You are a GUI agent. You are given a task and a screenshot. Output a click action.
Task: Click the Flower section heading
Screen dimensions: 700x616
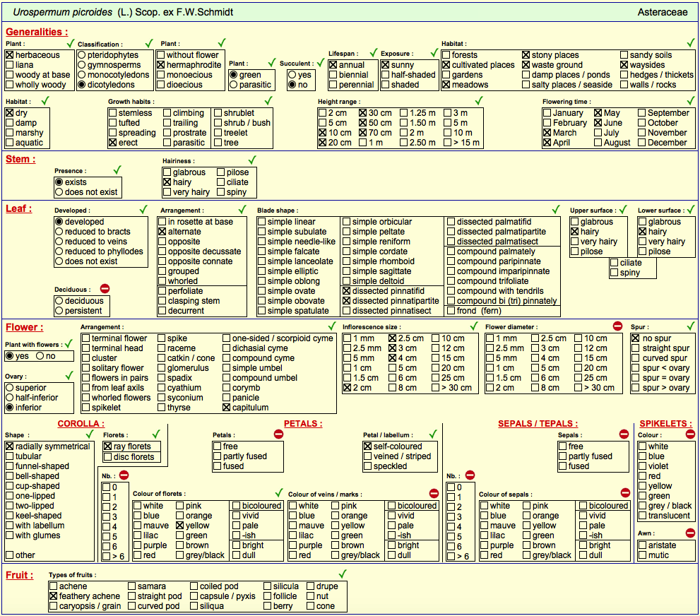[x=25, y=327]
